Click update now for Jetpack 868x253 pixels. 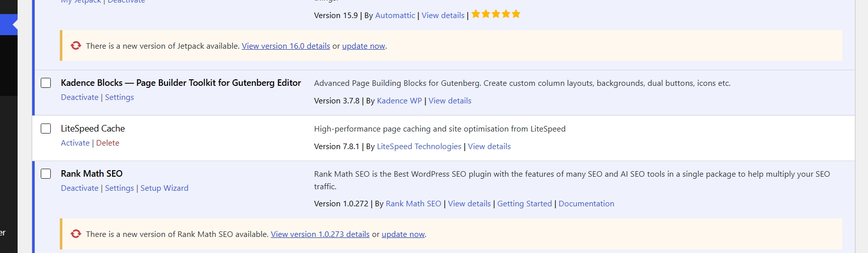(364, 46)
